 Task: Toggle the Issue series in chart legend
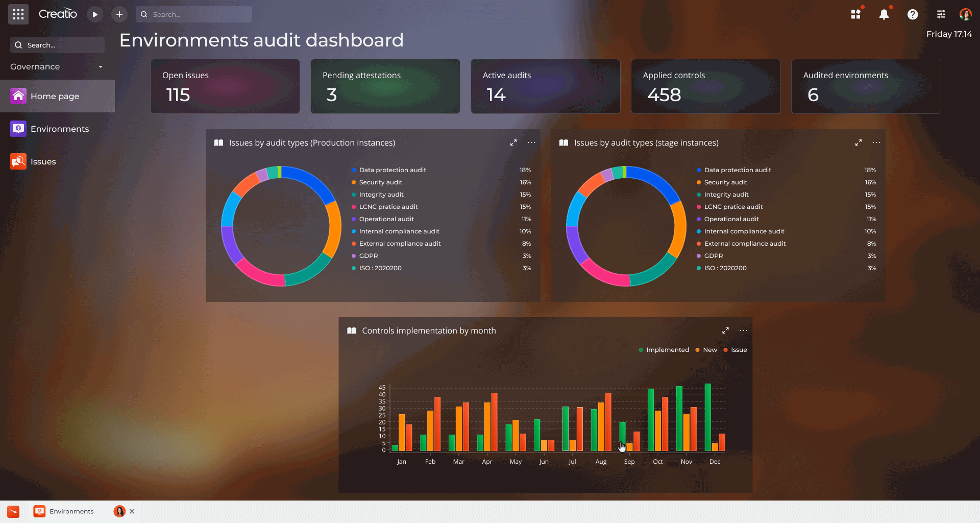pyautogui.click(x=735, y=349)
